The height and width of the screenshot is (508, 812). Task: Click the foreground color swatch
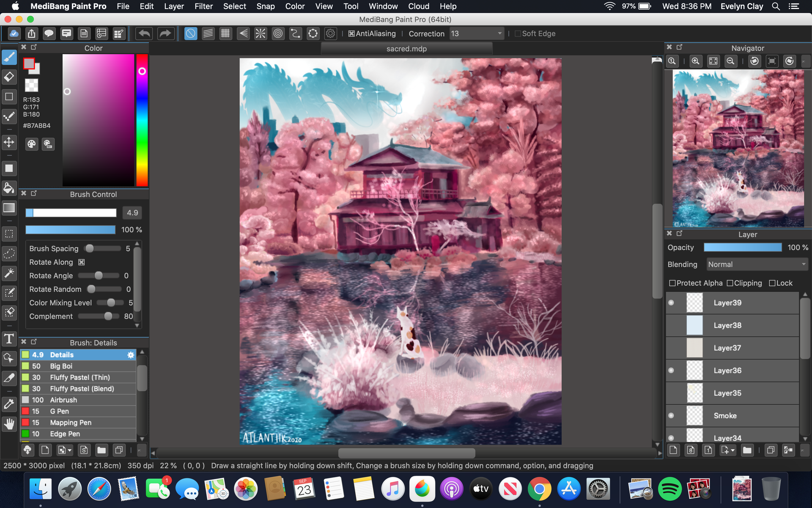[29, 63]
